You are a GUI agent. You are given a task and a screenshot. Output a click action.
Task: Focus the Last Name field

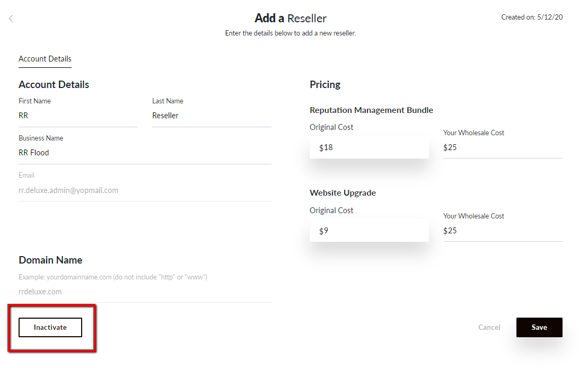212,116
